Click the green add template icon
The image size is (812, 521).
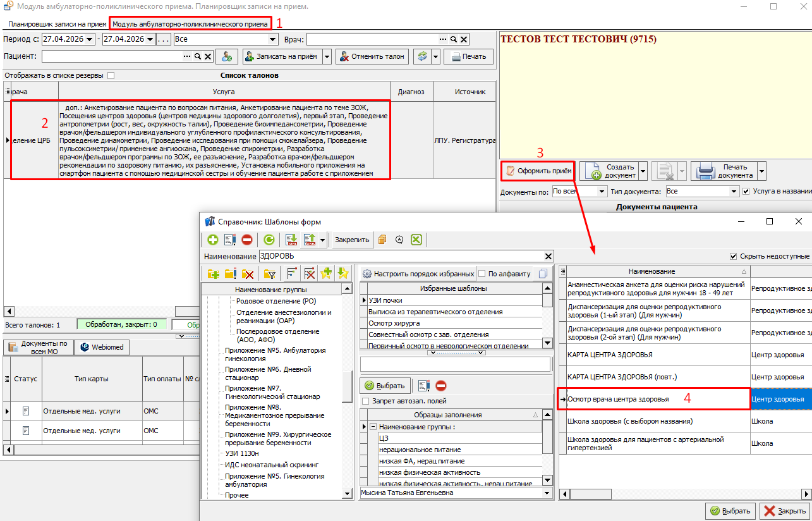coord(212,240)
